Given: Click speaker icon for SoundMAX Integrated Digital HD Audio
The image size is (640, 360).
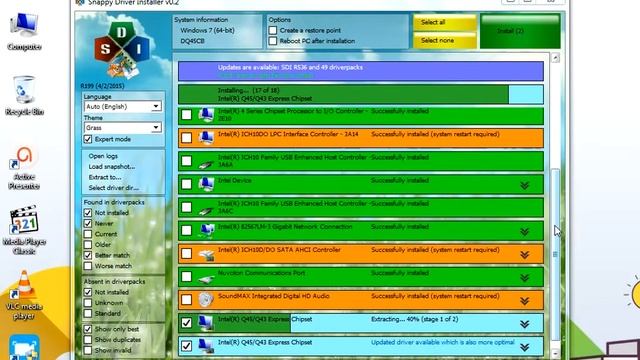Looking at the screenshot, I should coord(206,300).
